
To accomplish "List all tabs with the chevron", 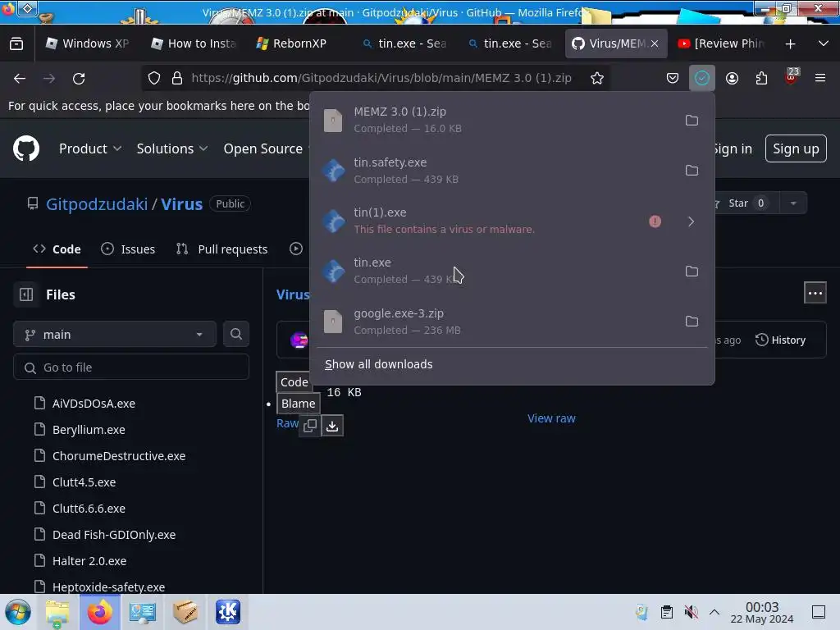I will coord(824,43).
